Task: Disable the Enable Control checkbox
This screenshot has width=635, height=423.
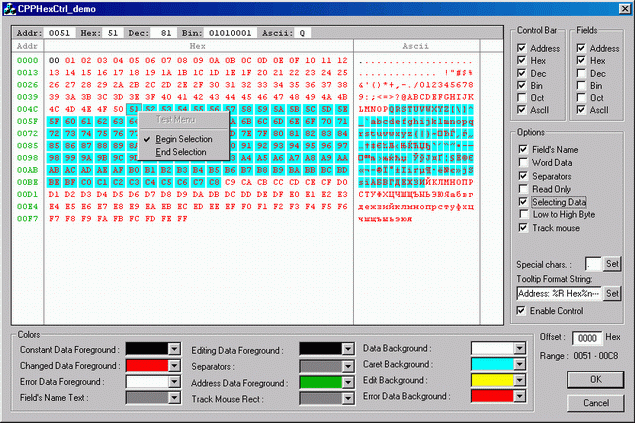Action: [523, 311]
